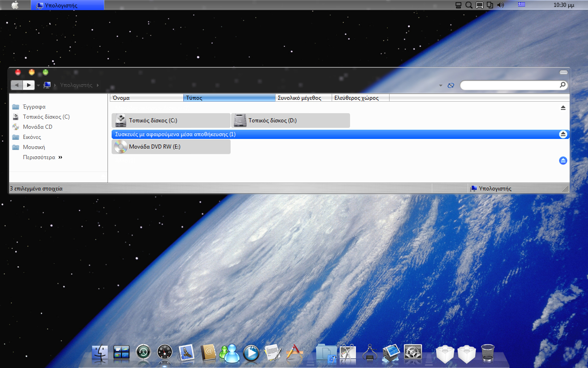This screenshot has height=368, width=588.
Task: Sort by Συνολικό μέγεθος column header
Action: point(304,98)
